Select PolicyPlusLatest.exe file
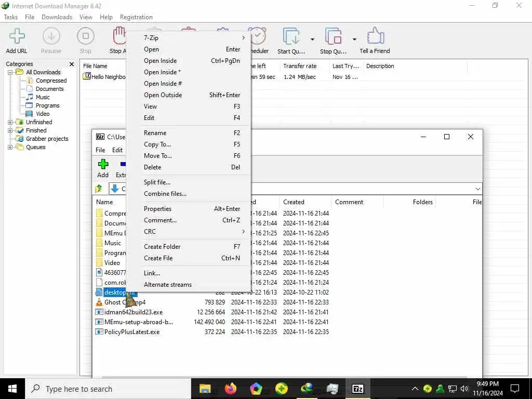The height and width of the screenshot is (399, 532). 131,332
